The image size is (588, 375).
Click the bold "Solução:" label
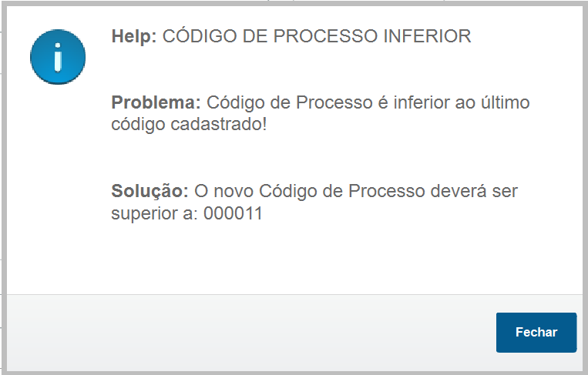tap(150, 191)
